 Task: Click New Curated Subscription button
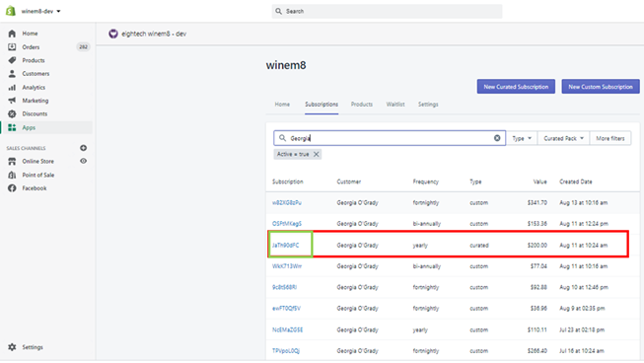(516, 87)
